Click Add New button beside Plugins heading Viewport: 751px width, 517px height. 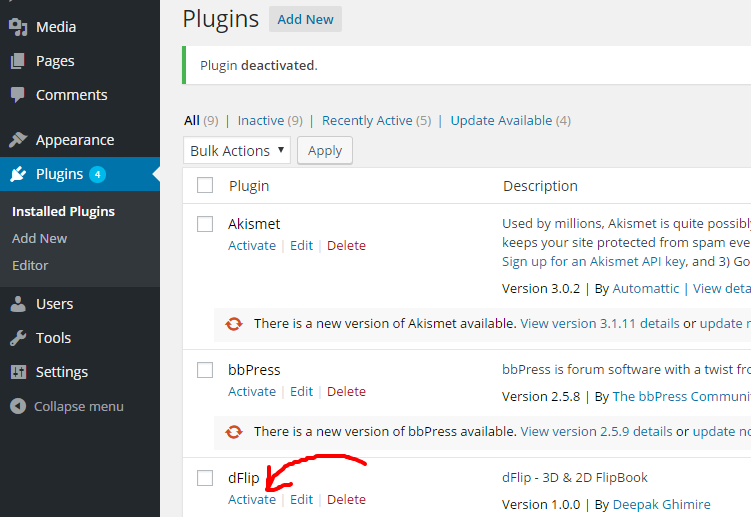click(x=305, y=19)
